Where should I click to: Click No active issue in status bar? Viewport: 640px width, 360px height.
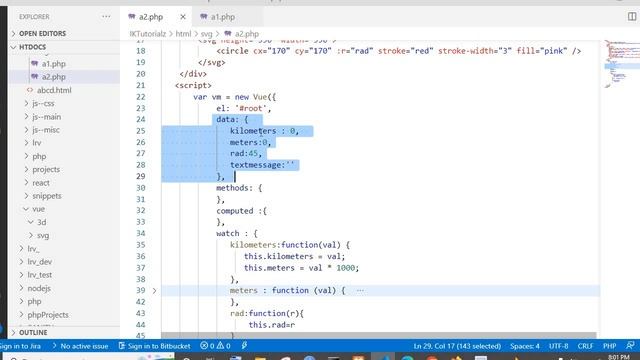80,346
